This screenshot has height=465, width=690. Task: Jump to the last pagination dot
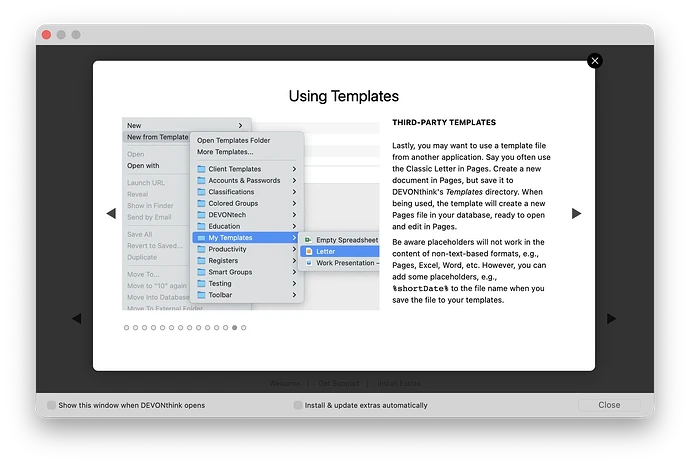point(244,328)
